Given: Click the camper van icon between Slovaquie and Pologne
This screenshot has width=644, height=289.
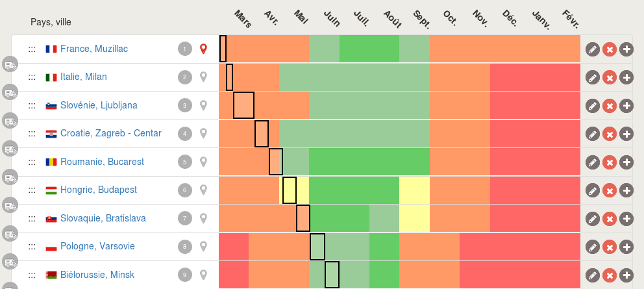Looking at the screenshot, I should (x=10, y=234).
